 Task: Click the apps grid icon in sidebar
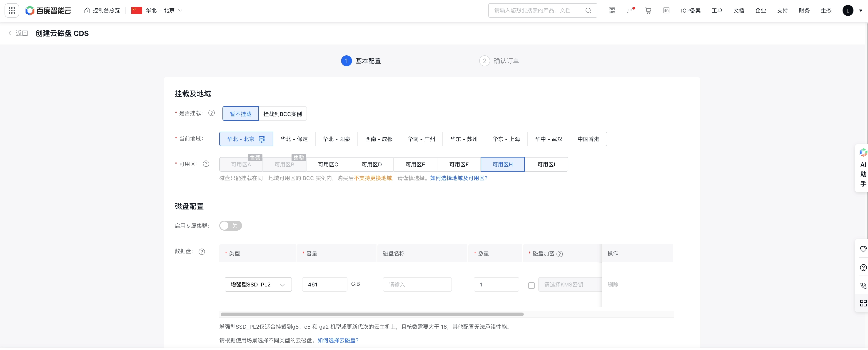click(863, 303)
